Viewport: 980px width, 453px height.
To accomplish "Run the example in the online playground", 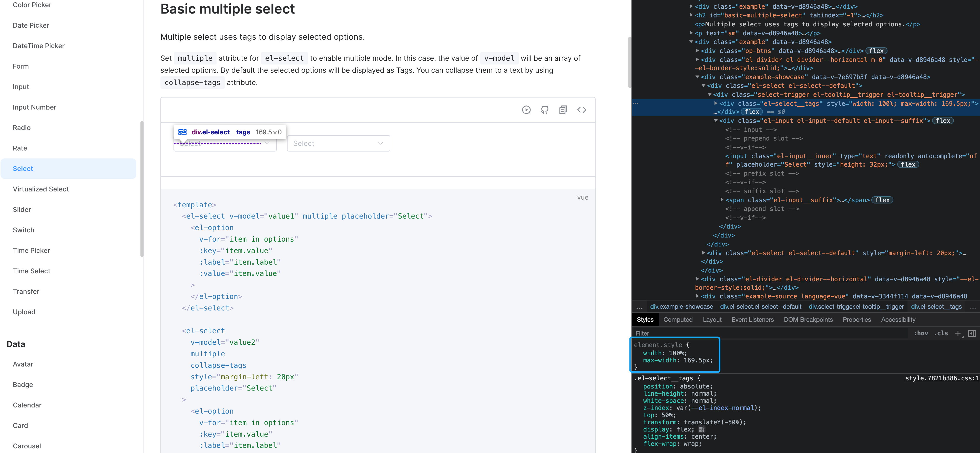I will tap(527, 110).
